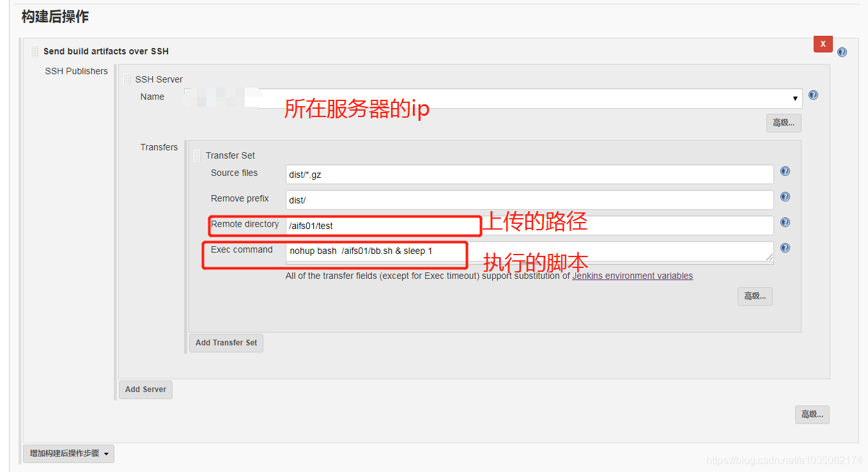Viewport: 868px width, 472px height.
Task: Grab the Exec command textarea resize grip
Action: click(769, 257)
